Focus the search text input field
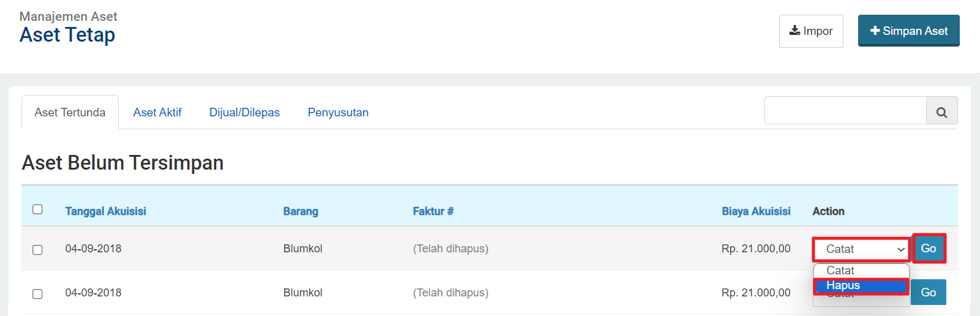Viewport: 980px width, 316px height. pos(845,111)
